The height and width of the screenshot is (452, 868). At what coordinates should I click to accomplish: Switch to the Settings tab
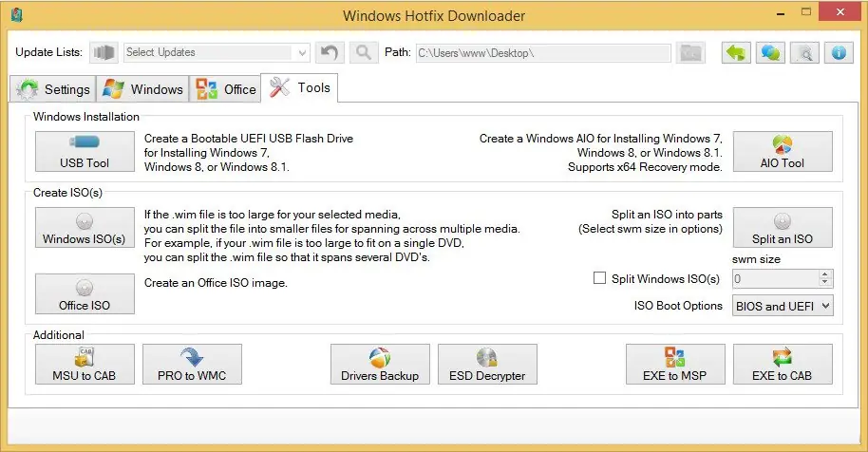(x=53, y=89)
